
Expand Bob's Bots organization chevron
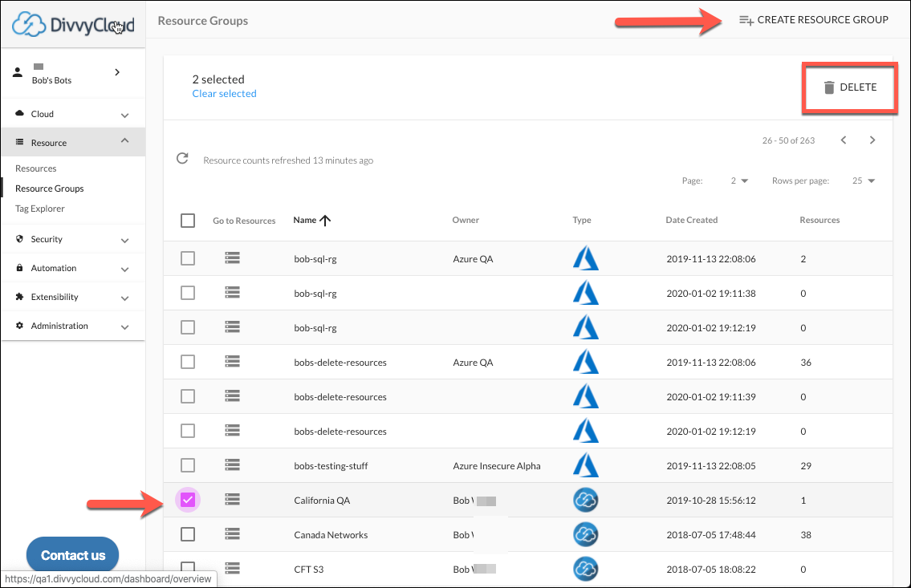pos(117,72)
